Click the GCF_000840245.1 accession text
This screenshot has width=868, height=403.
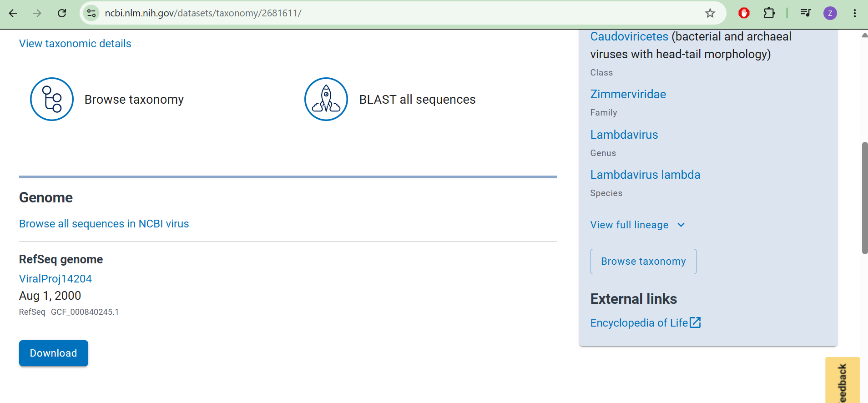tap(85, 312)
